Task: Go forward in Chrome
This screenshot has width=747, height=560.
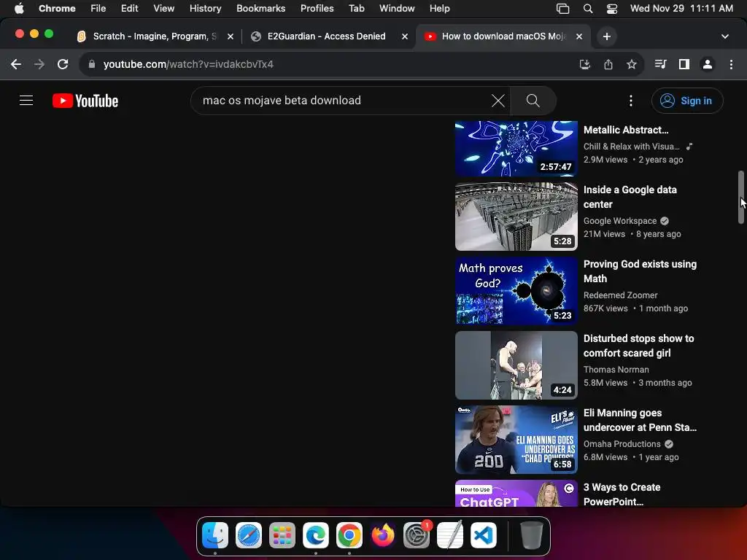Action: 39,64
